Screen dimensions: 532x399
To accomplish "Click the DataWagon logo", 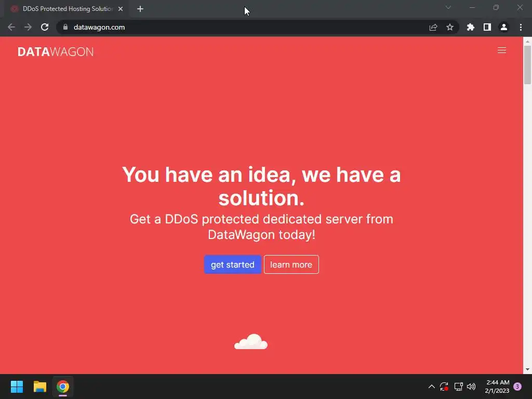I will click(56, 51).
